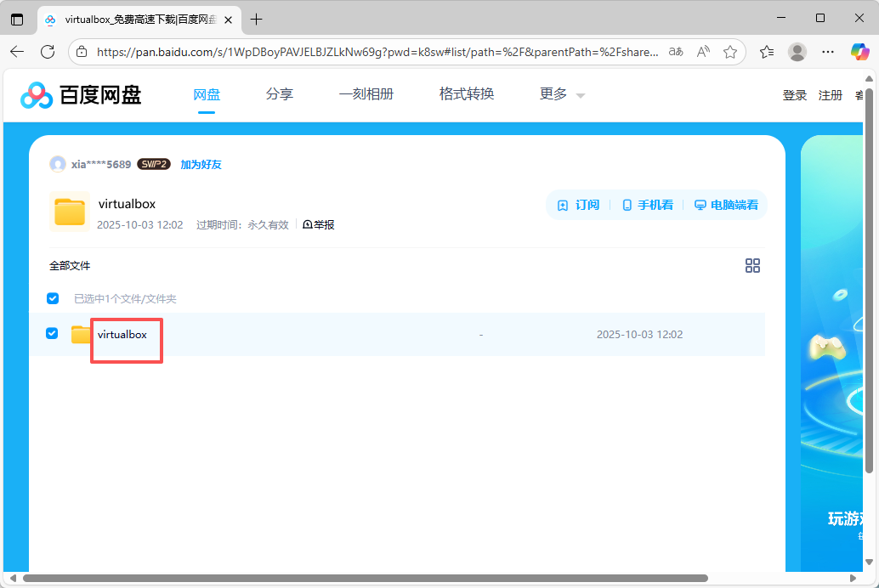Click the 登录 link
Screen dimensions: 879x588
click(x=794, y=95)
